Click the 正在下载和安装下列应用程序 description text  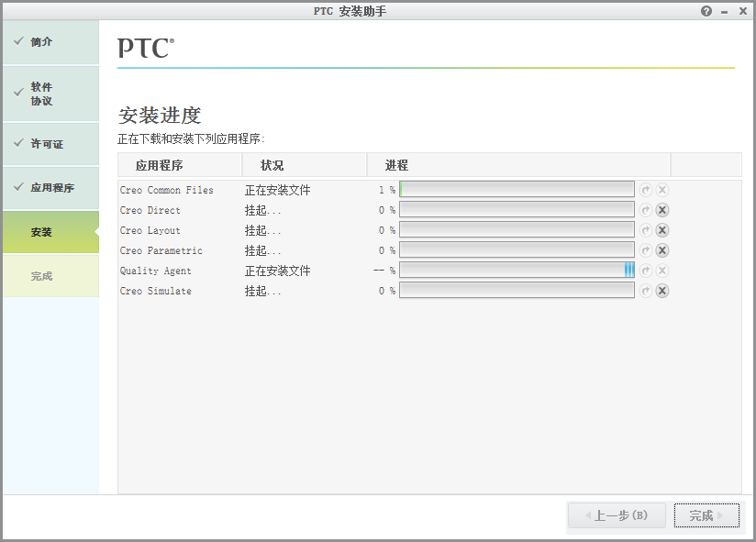[192, 139]
